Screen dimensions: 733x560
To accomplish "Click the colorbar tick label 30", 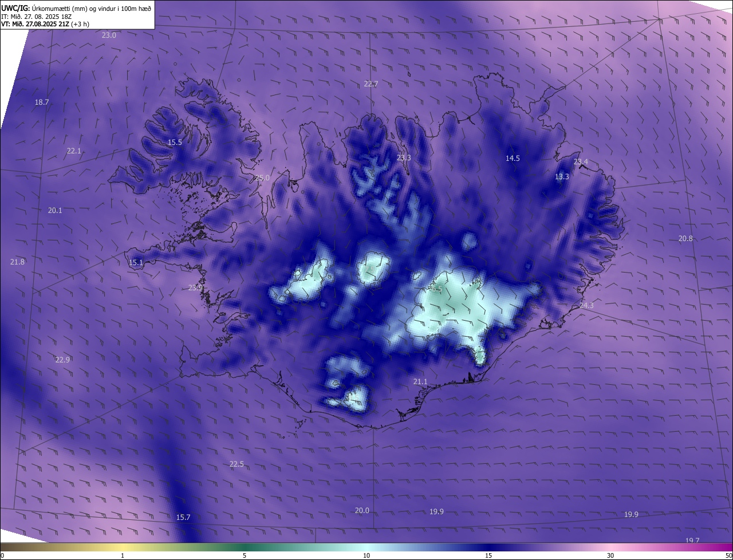I will [x=610, y=555].
